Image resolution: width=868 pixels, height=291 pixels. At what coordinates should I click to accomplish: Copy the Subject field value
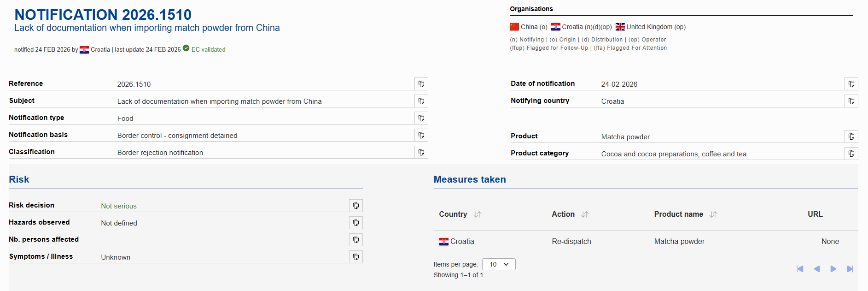421,101
